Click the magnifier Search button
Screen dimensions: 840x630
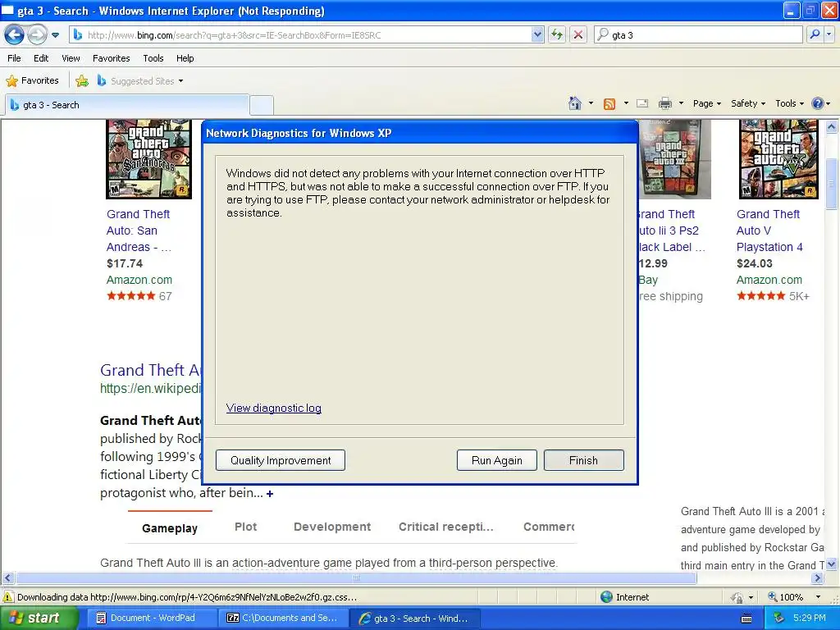[815, 34]
